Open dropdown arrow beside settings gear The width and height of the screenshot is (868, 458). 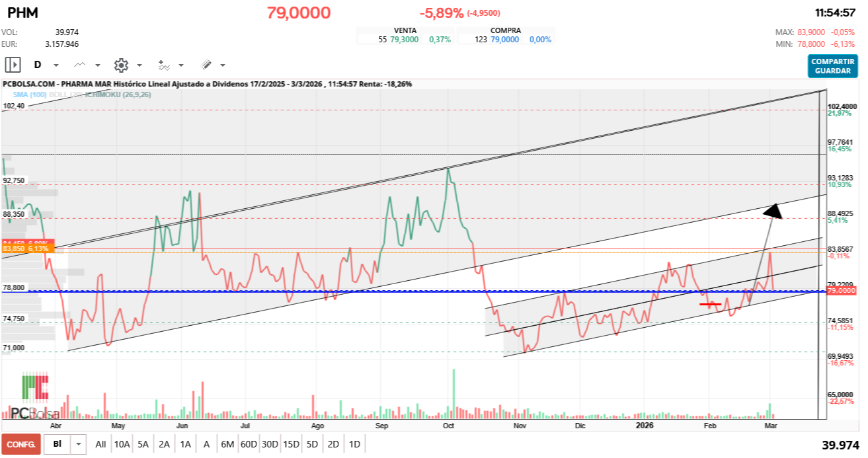pos(139,65)
